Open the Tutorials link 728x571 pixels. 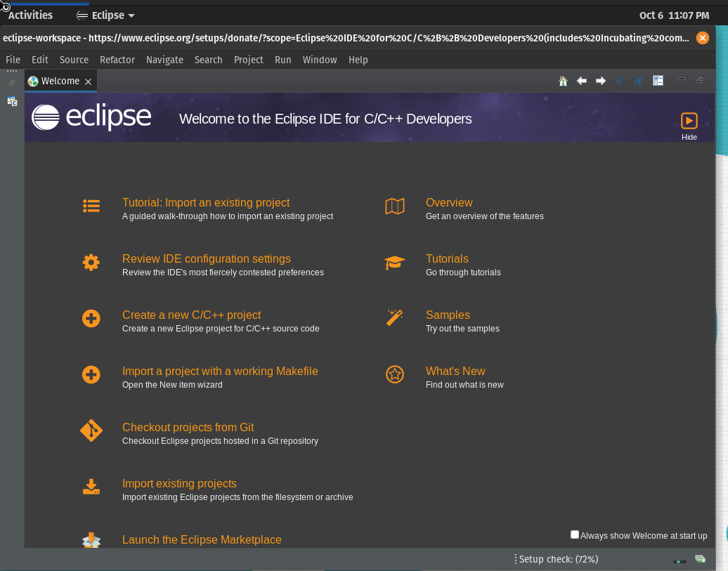(447, 259)
